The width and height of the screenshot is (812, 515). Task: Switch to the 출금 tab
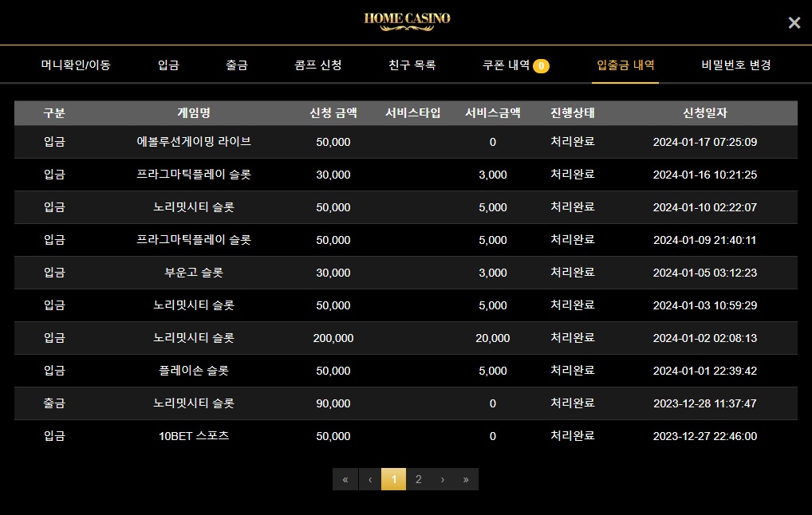pyautogui.click(x=237, y=65)
